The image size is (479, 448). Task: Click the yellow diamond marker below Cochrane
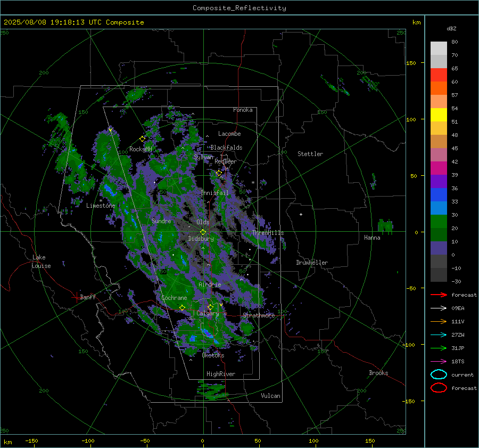(x=183, y=307)
